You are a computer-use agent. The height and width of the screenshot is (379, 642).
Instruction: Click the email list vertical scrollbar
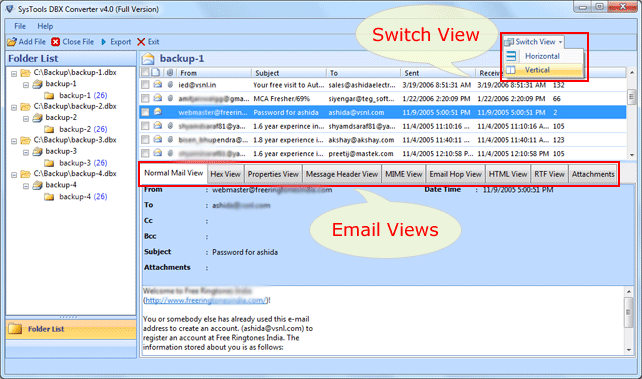pos(631,114)
